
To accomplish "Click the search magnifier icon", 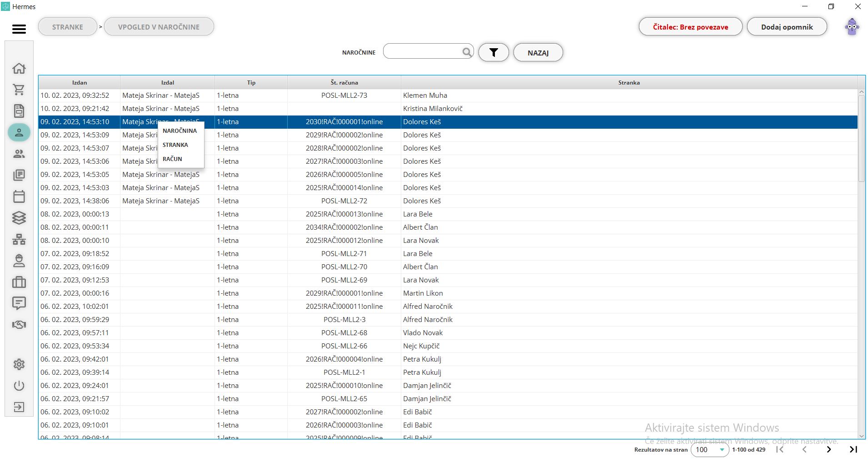I will 467,52.
